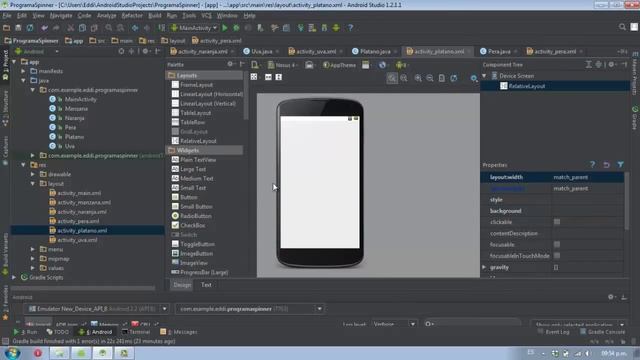Viewport: 640px width, 360px height.
Task: Open the AppTheme selector dropdown
Action: pos(339,65)
